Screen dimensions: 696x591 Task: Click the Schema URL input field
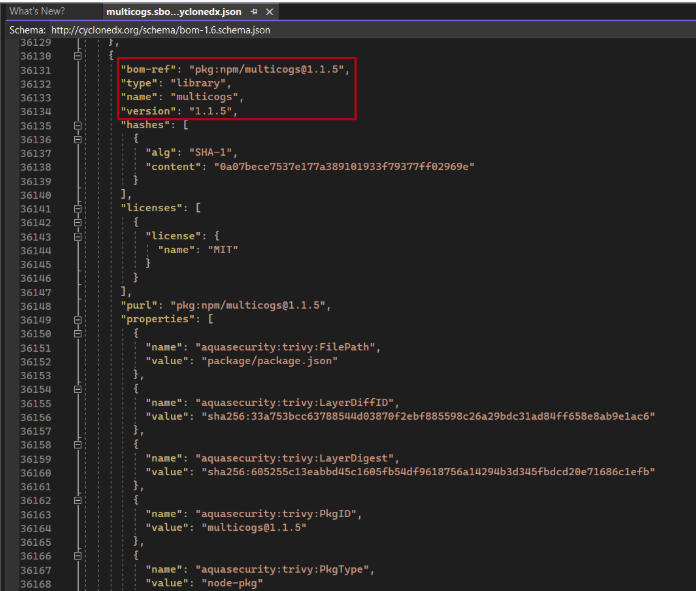(x=160, y=30)
